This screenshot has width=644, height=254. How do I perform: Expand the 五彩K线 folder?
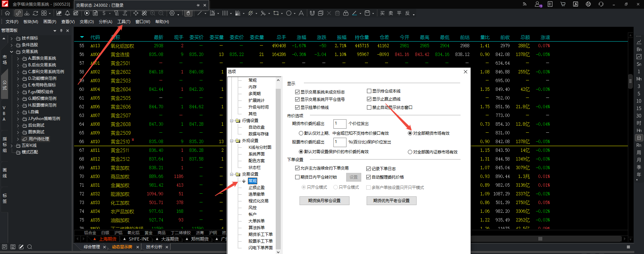(x=12, y=146)
